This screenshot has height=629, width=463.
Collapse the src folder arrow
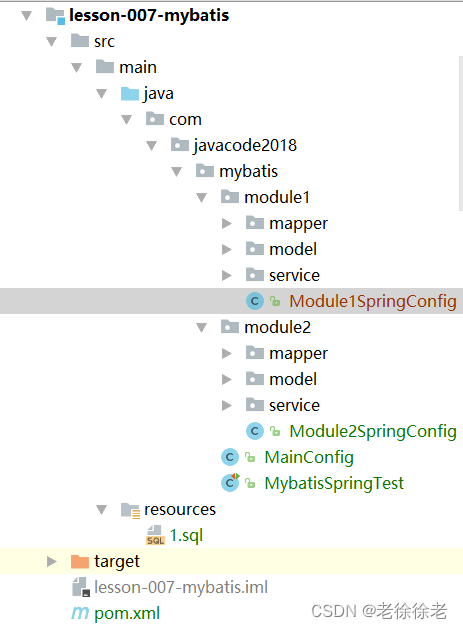click(51, 42)
